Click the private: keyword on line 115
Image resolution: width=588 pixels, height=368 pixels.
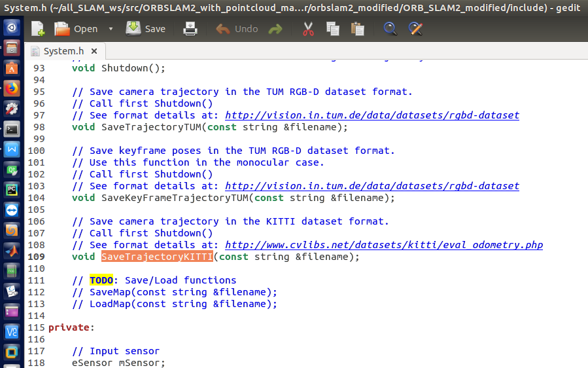tap(71, 327)
